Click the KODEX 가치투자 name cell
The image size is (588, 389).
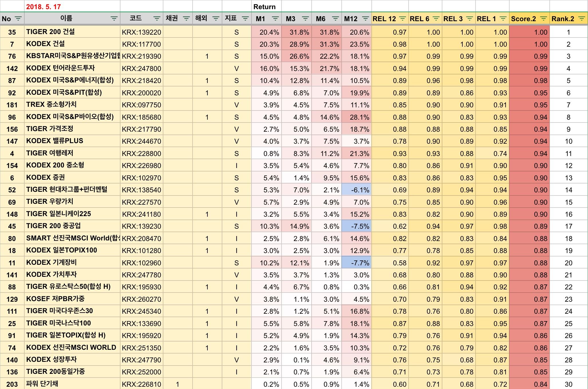[x=72, y=275]
